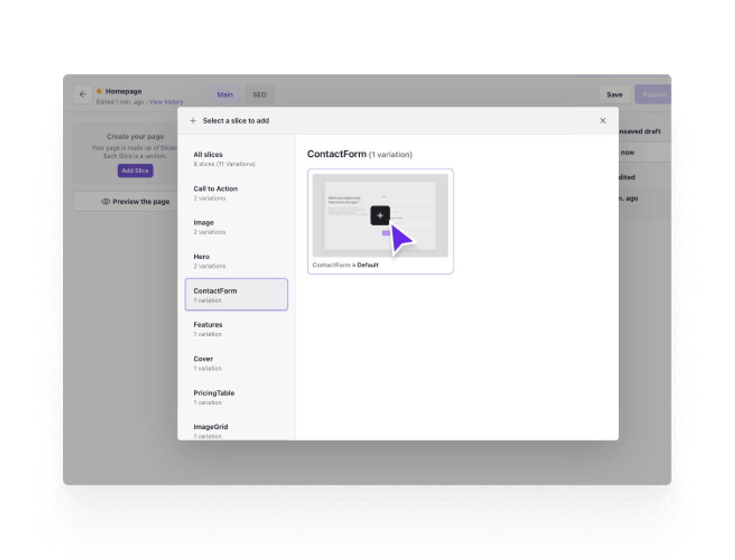Click the back arrow beside Homepage
The width and height of the screenshot is (735, 560).
(x=83, y=94)
